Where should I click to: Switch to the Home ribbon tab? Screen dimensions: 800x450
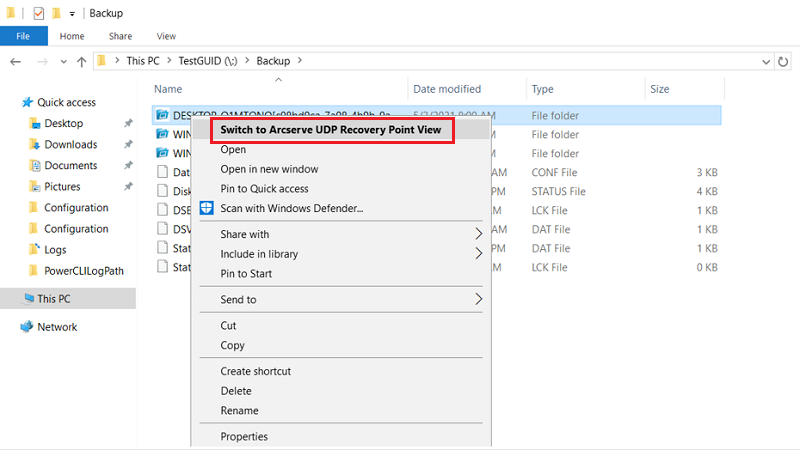click(72, 36)
